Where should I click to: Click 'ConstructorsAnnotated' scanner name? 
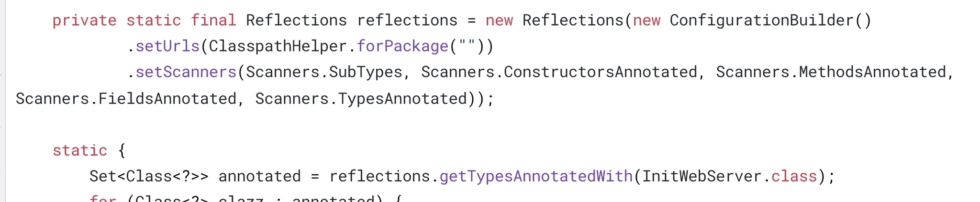pos(601,72)
